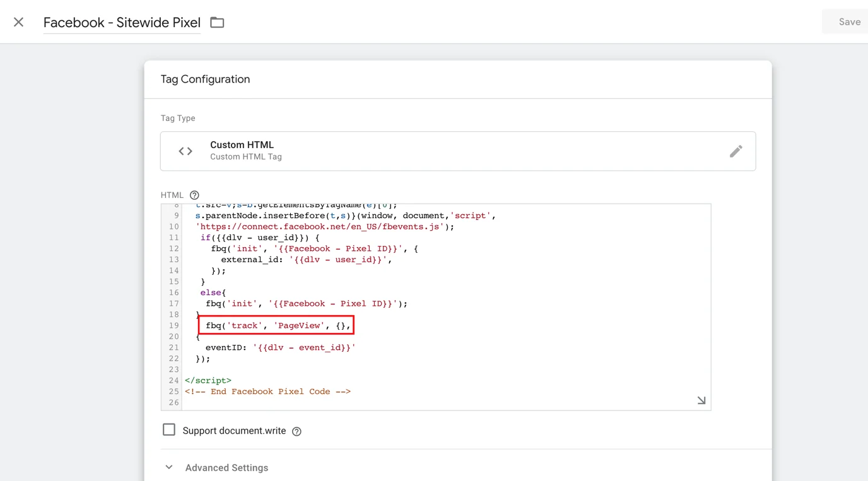Click the code editor resize handle arrow
Screen dimensions: 868x481
click(x=701, y=400)
